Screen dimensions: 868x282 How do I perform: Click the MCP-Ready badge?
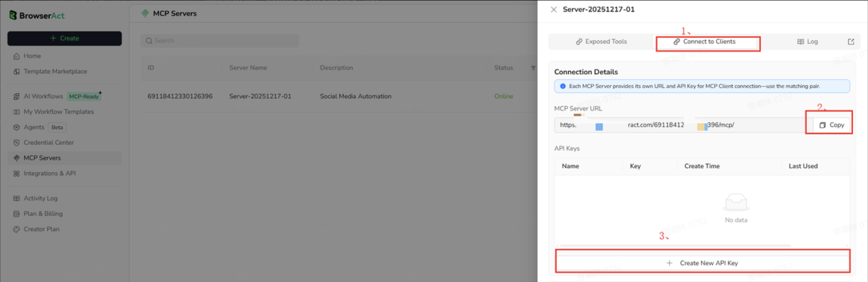coord(84,96)
